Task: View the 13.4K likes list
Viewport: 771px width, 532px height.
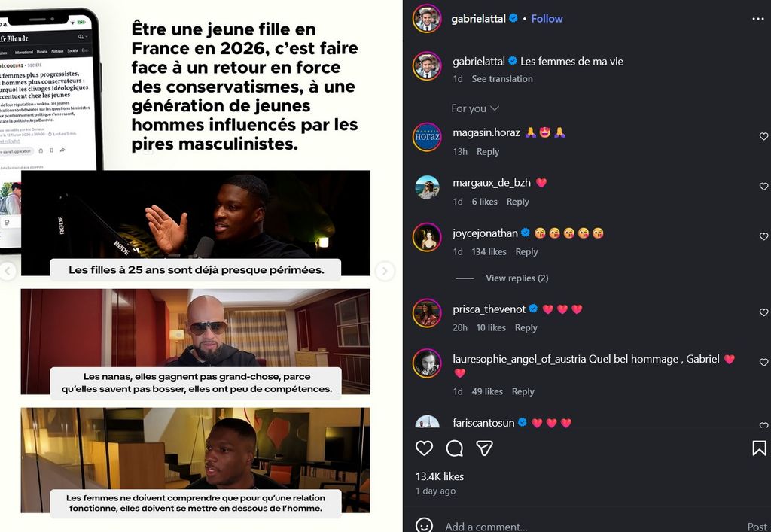Action: click(439, 476)
